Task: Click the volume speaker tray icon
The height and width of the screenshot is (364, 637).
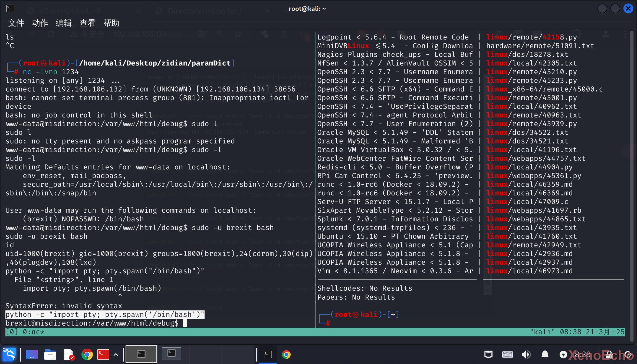Action: [526, 354]
